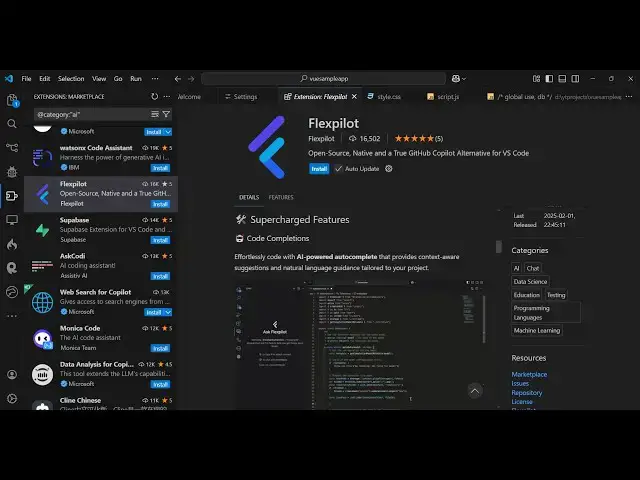Viewport: 640px width, 480px height.
Task: Go back with the navigation arrow
Action: tap(178, 79)
